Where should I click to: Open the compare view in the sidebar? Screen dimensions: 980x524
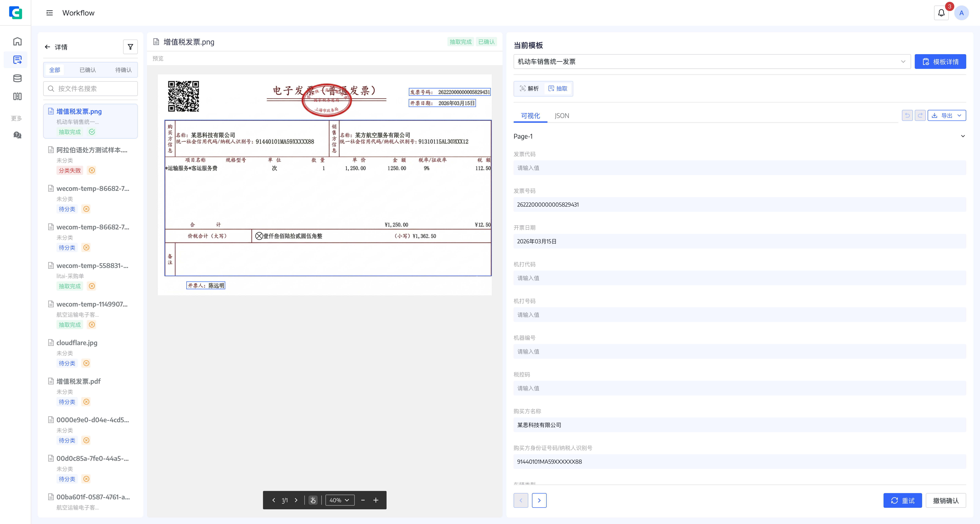pyautogui.click(x=17, y=97)
